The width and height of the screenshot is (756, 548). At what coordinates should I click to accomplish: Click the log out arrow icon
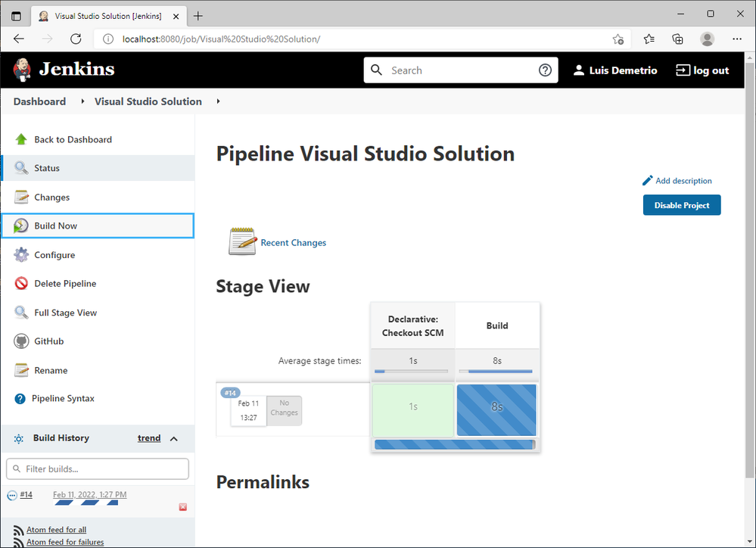[x=683, y=70]
